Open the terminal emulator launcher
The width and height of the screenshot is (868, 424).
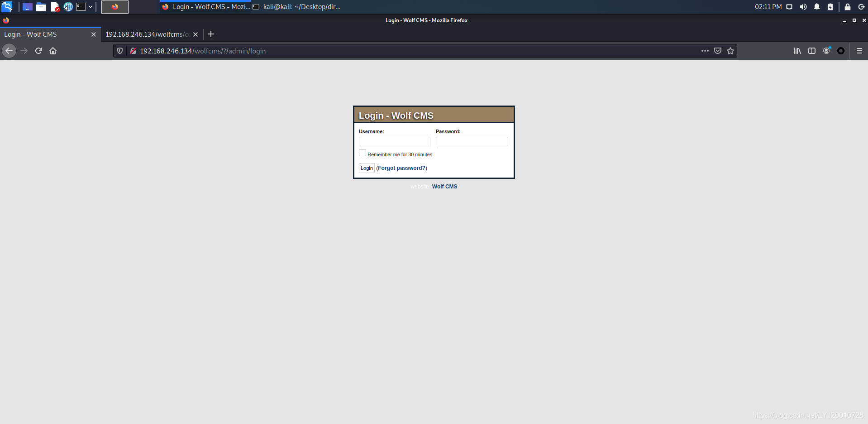tap(81, 7)
